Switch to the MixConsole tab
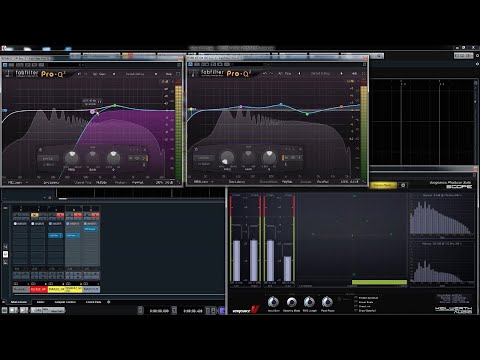The width and height of the screenshot is (480, 360). tap(19, 302)
